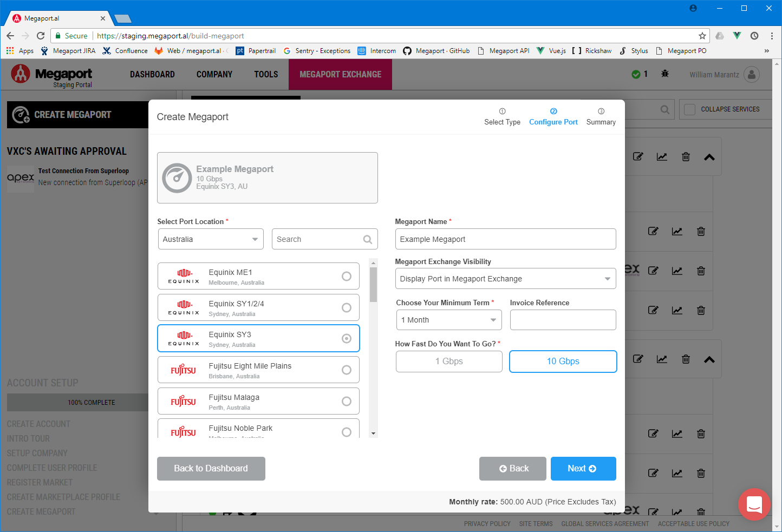Open the Megaport Exchange Visibility dropdown

(x=505, y=278)
